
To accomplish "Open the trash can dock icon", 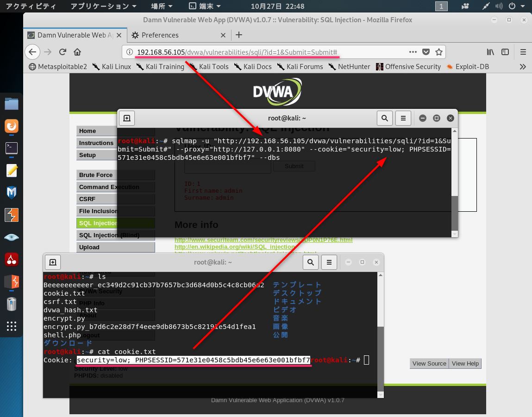I will tap(12, 304).
